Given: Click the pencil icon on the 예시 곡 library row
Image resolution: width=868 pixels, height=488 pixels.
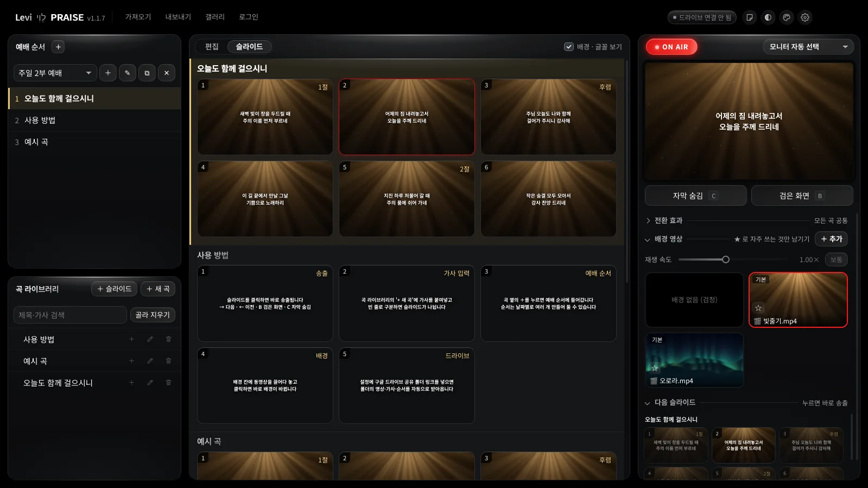Looking at the screenshot, I should (150, 361).
